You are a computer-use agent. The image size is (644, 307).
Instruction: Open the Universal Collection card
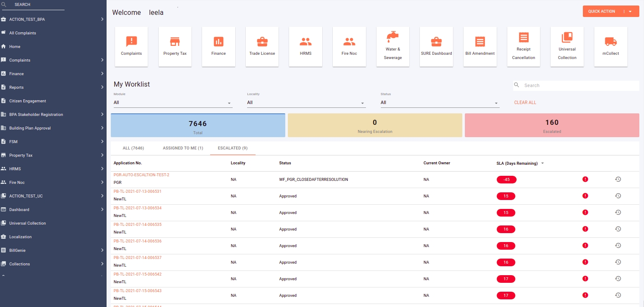coord(567,46)
